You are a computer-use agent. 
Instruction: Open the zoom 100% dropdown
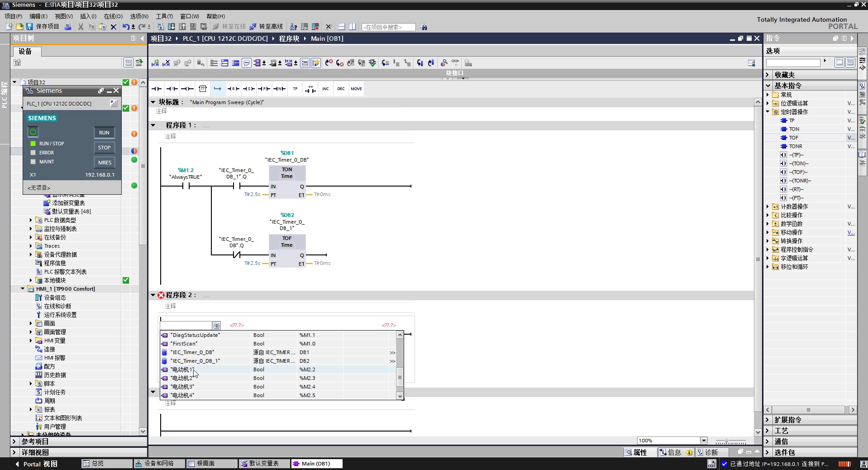click(704, 441)
